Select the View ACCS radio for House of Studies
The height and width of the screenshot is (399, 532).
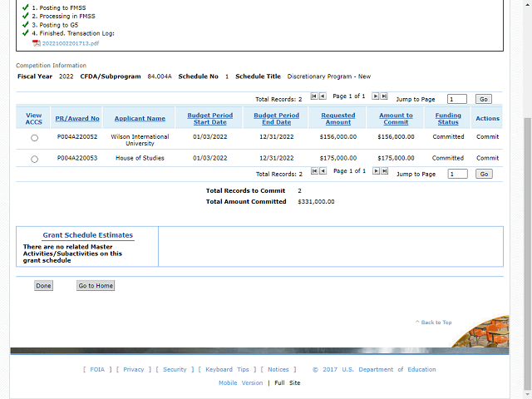click(34, 159)
